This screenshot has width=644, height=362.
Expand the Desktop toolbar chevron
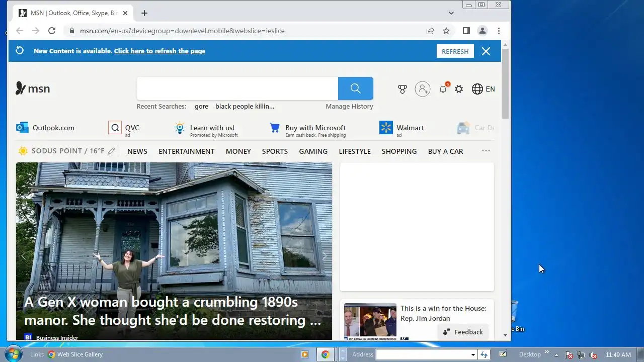(x=547, y=352)
